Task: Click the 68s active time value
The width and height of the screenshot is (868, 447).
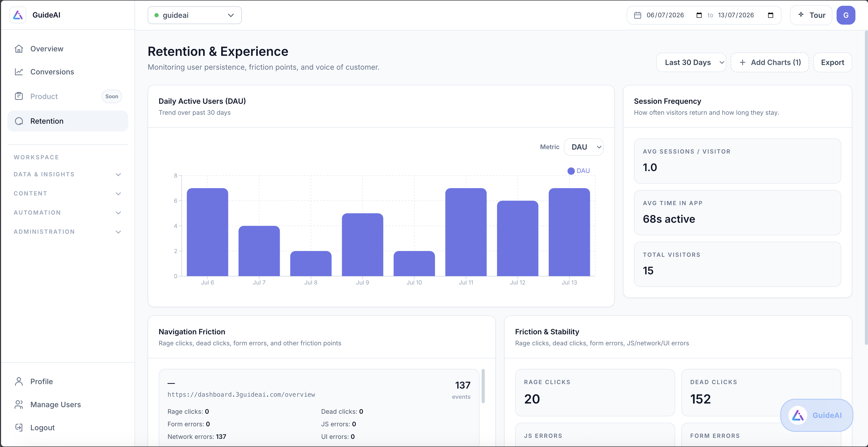Action: tap(669, 219)
